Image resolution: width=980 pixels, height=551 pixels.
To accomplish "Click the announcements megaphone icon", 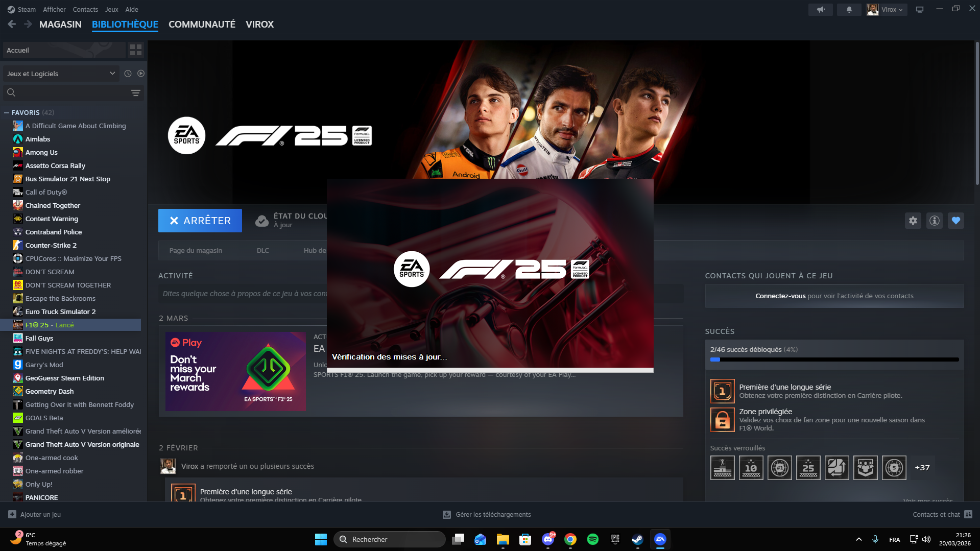I will pyautogui.click(x=821, y=10).
